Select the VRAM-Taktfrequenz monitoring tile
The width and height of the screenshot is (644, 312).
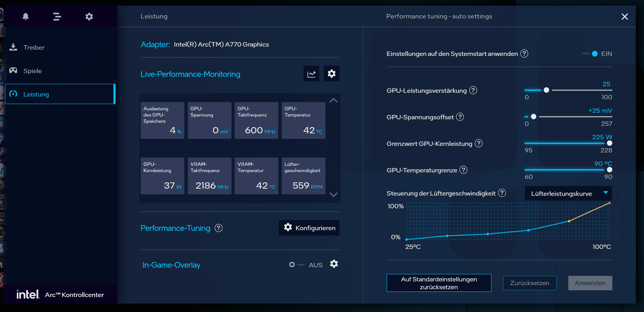(x=210, y=176)
